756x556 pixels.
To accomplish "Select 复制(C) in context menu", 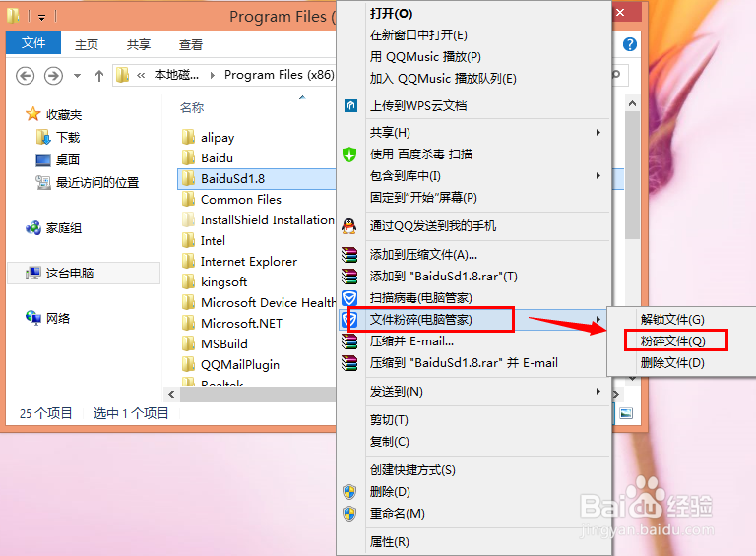I will [389, 442].
